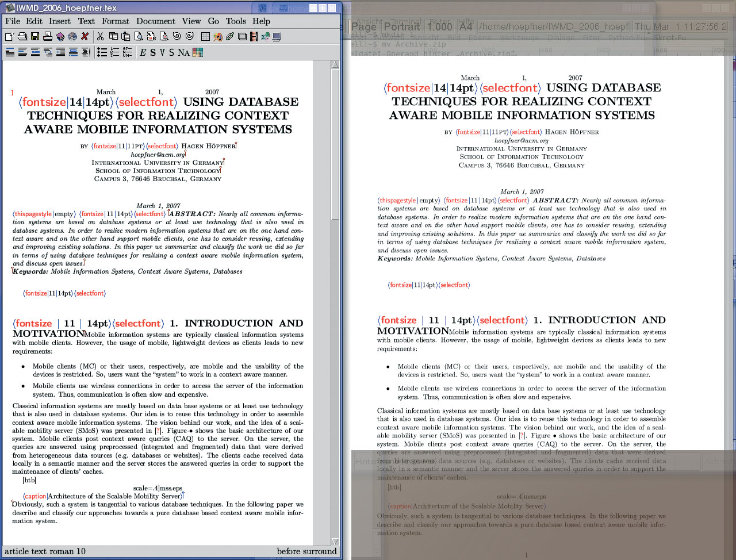Click the Copy icon
736x560 pixels.
[113, 36]
